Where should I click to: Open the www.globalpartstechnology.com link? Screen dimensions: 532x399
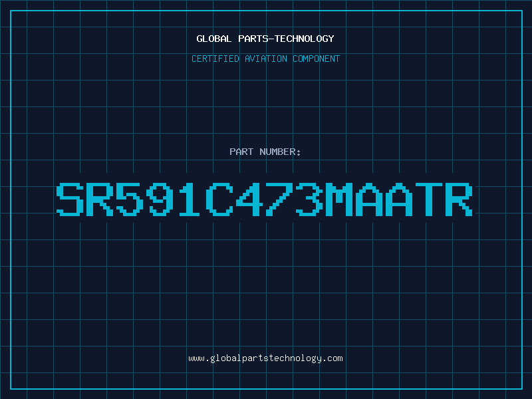pos(265,358)
